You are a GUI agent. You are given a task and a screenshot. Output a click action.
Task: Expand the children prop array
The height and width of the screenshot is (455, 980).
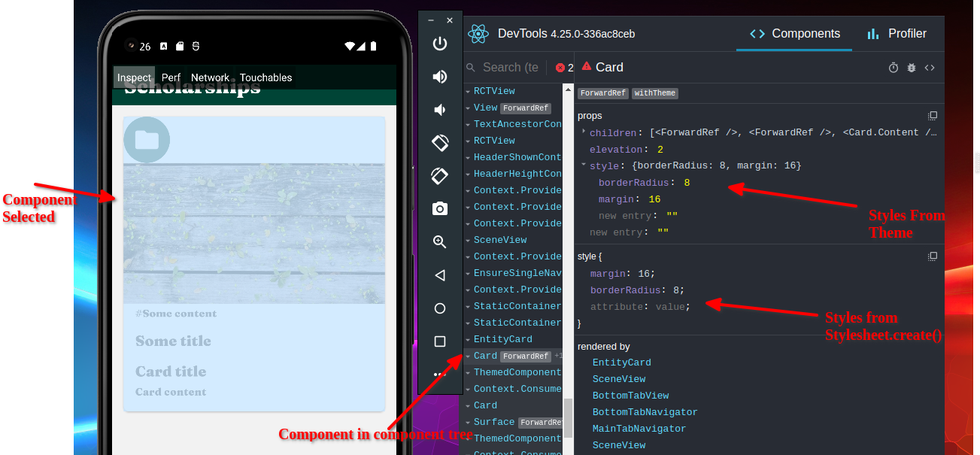point(584,132)
